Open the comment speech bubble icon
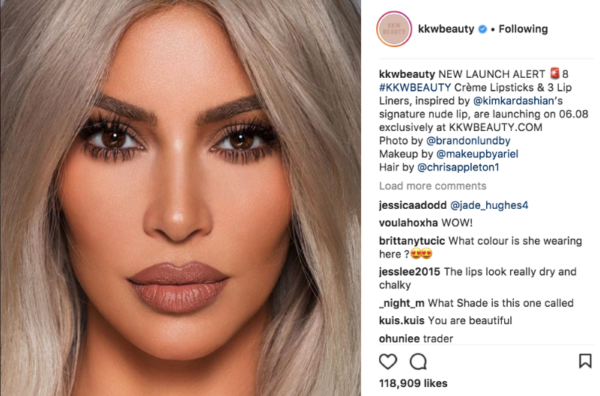Screen dimensions: 600x396 [418, 362]
